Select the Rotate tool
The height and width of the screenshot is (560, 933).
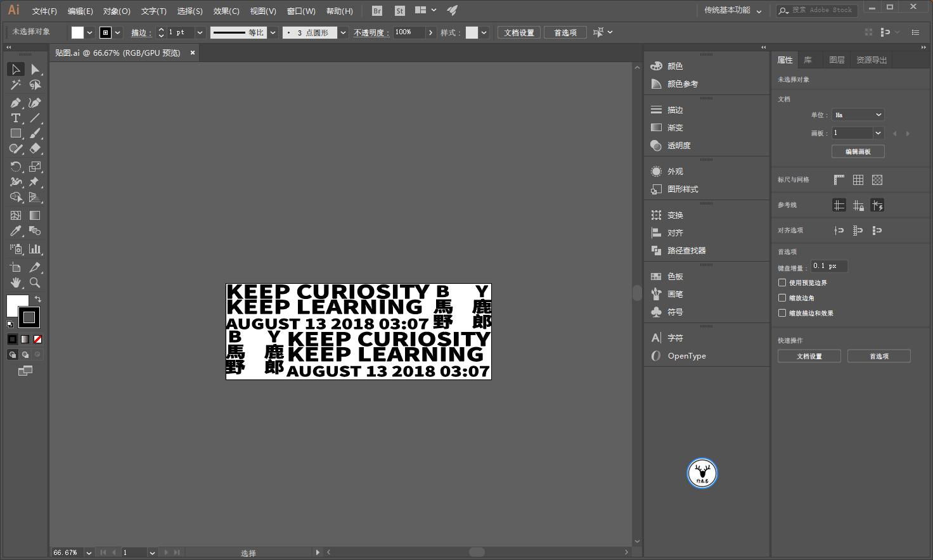point(16,167)
